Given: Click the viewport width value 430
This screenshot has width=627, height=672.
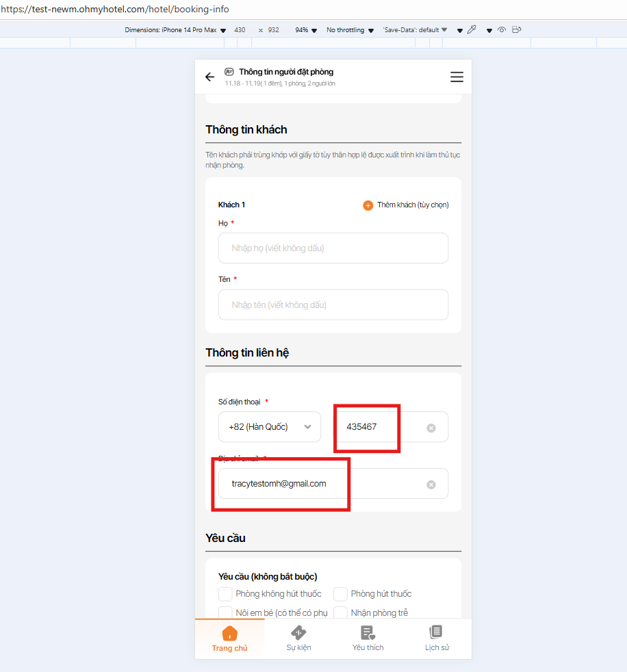Looking at the screenshot, I should coord(240,30).
